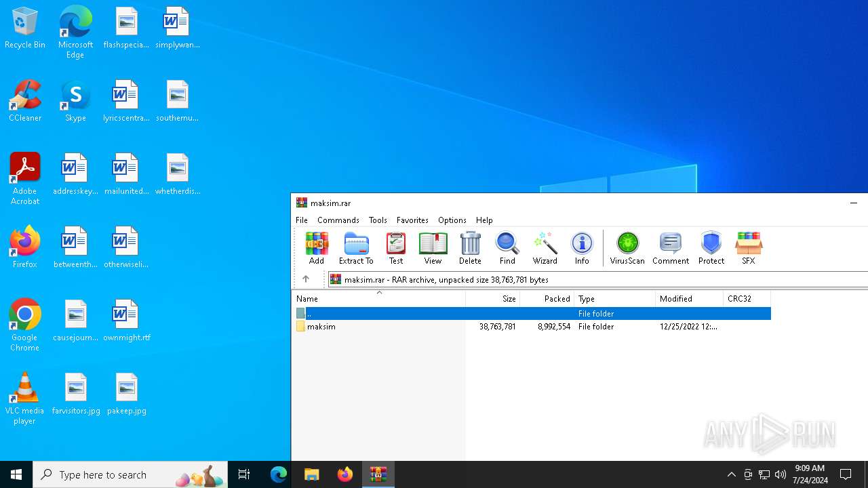Select CCleaner desktop shortcut
868x488 pixels.
(25, 101)
